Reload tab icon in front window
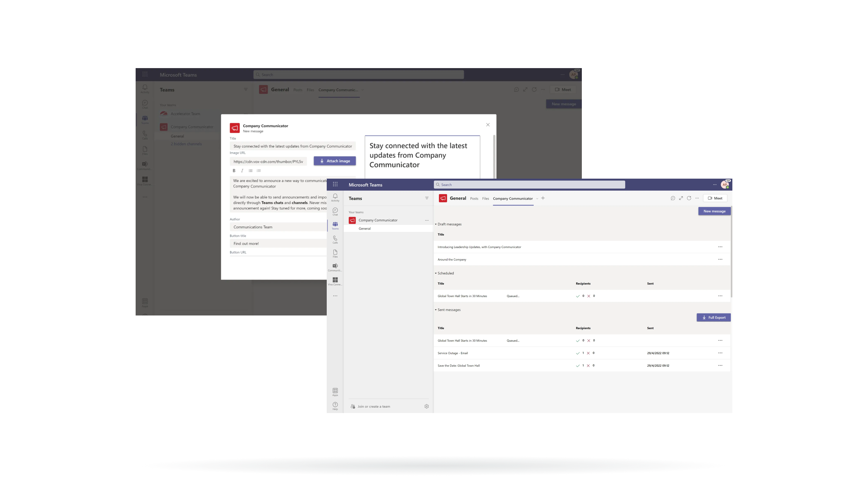 click(689, 198)
